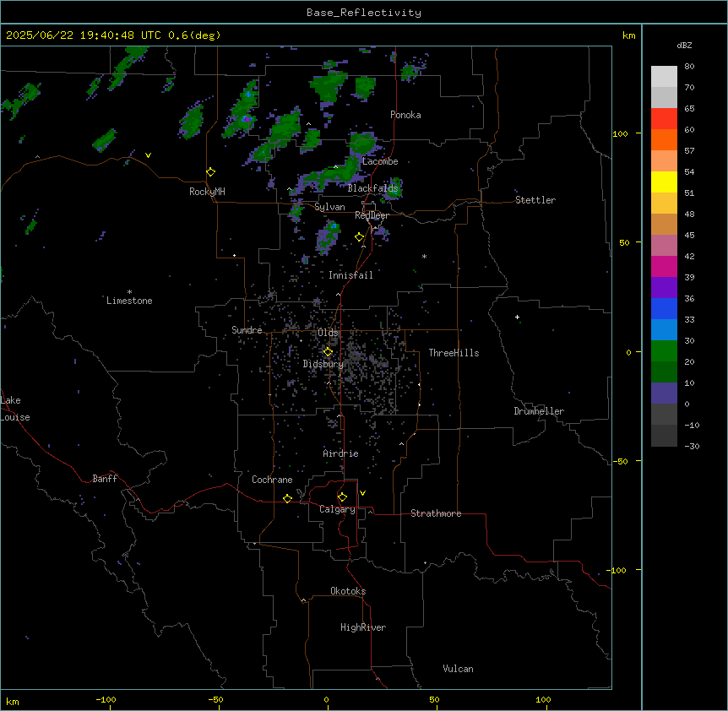Click the Base_Reflectivity title
728x711 pixels.
point(364,13)
